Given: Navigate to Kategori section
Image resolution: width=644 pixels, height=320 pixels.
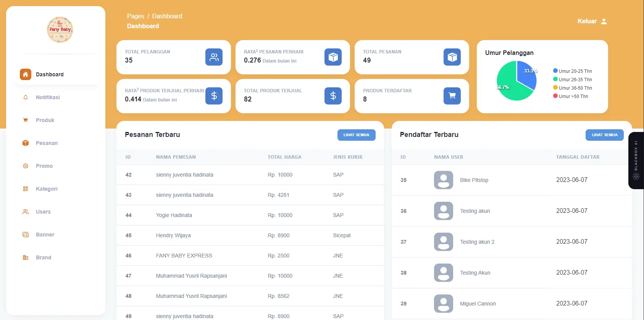Looking at the screenshot, I should [x=47, y=189].
